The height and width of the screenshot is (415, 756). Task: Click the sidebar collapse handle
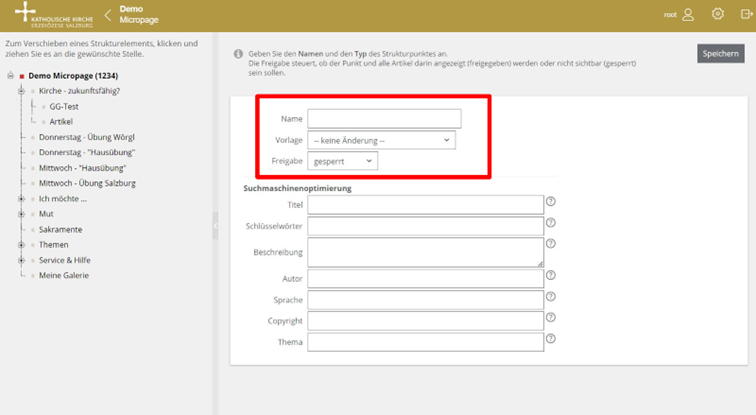click(x=214, y=228)
